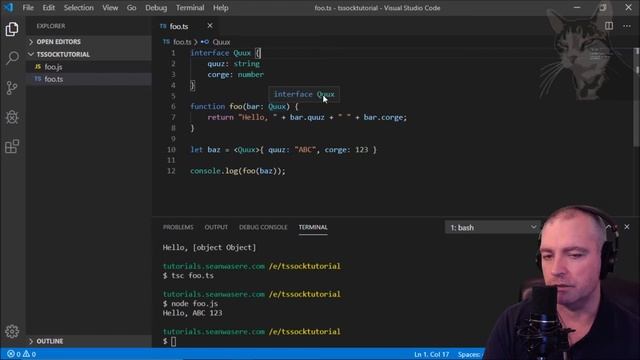Click the terminal prompt input cursor
This screenshot has height=360, width=640.
(173, 341)
